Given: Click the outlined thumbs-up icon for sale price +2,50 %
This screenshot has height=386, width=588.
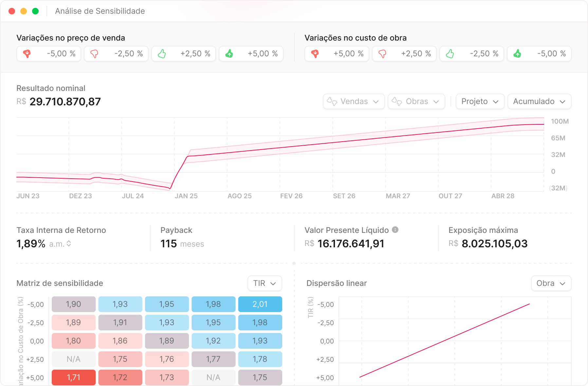Looking at the screenshot, I should click(x=162, y=54).
